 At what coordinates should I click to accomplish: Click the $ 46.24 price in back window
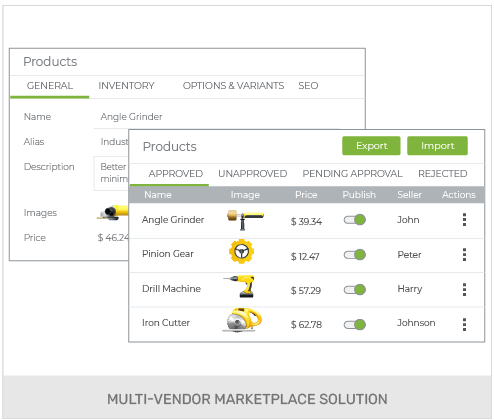113,237
